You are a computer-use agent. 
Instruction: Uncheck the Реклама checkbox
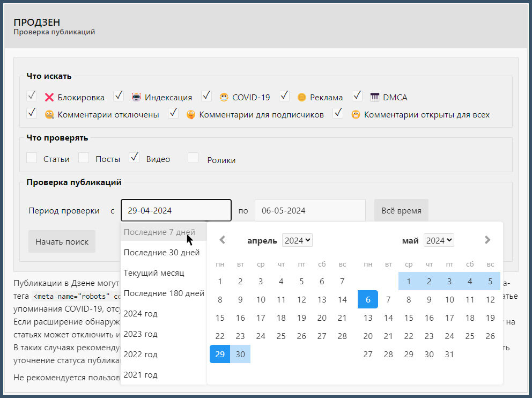[x=284, y=96]
